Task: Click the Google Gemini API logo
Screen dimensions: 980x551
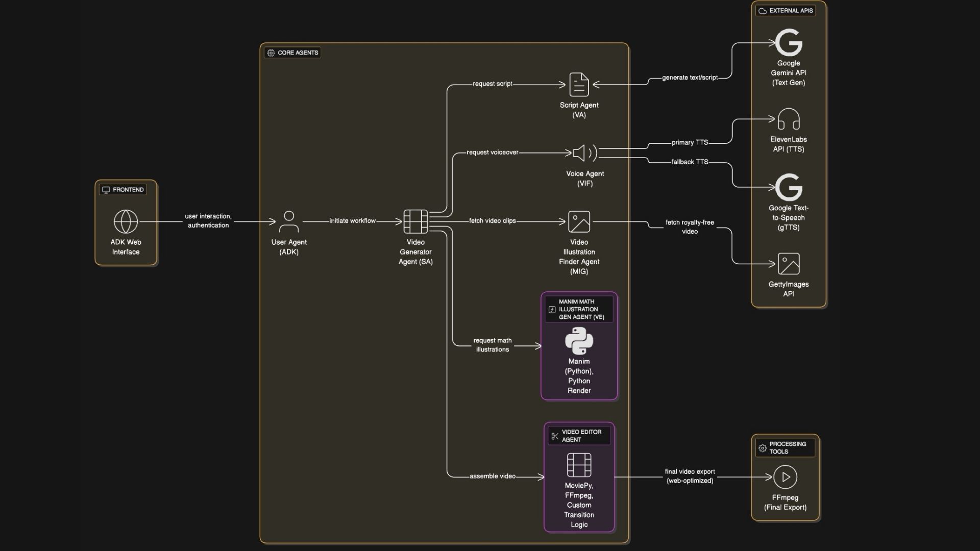Action: [x=789, y=42]
